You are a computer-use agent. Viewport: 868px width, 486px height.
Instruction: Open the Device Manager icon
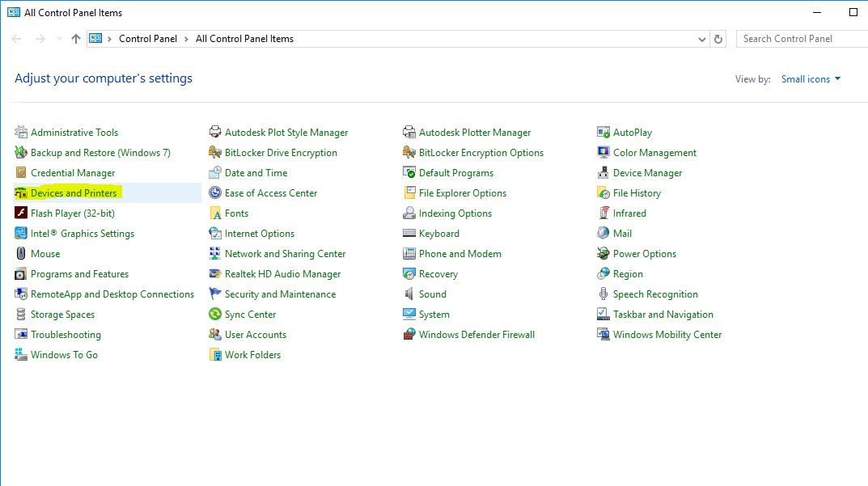603,173
